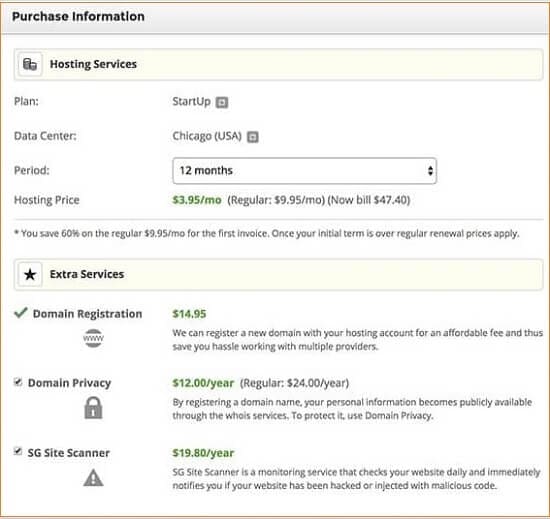
Task: Click the star icon beside Extra Services
Action: pos(30,275)
